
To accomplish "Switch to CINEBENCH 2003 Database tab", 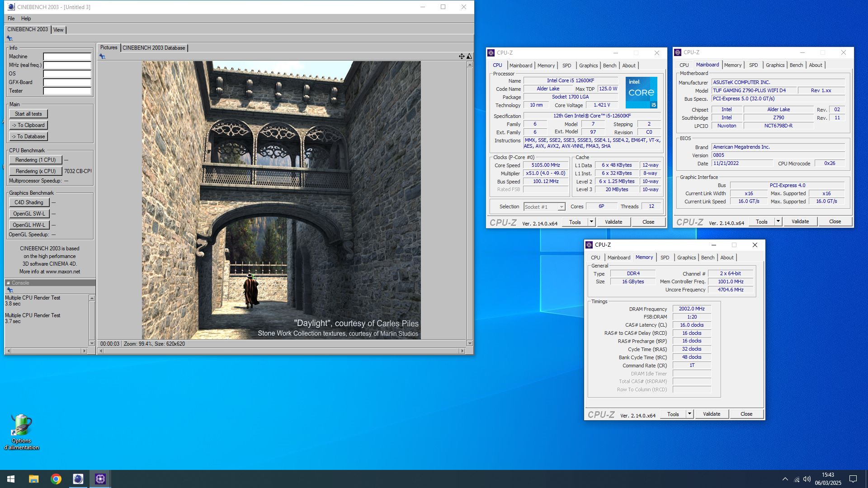I will click(154, 48).
